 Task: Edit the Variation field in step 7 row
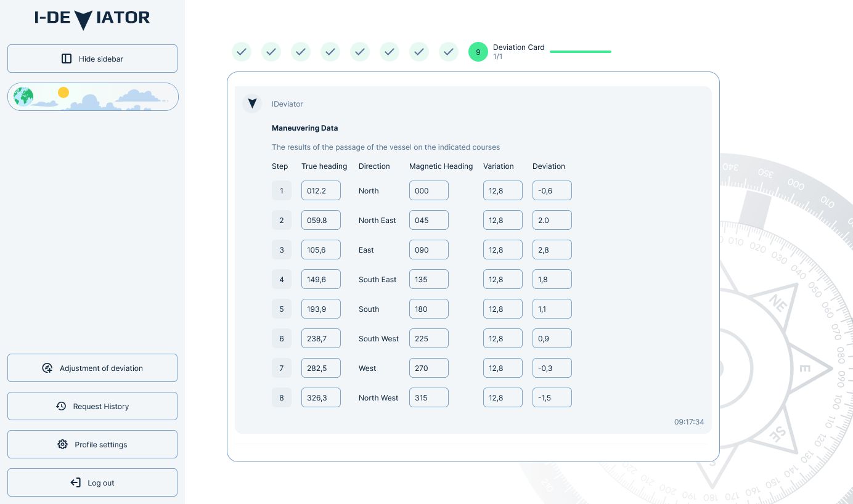click(503, 368)
